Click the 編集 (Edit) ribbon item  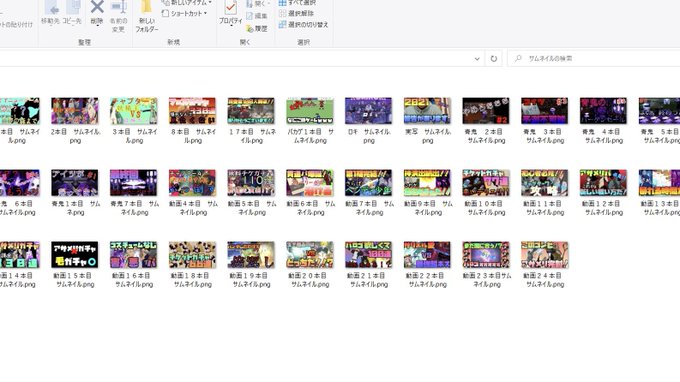click(257, 16)
